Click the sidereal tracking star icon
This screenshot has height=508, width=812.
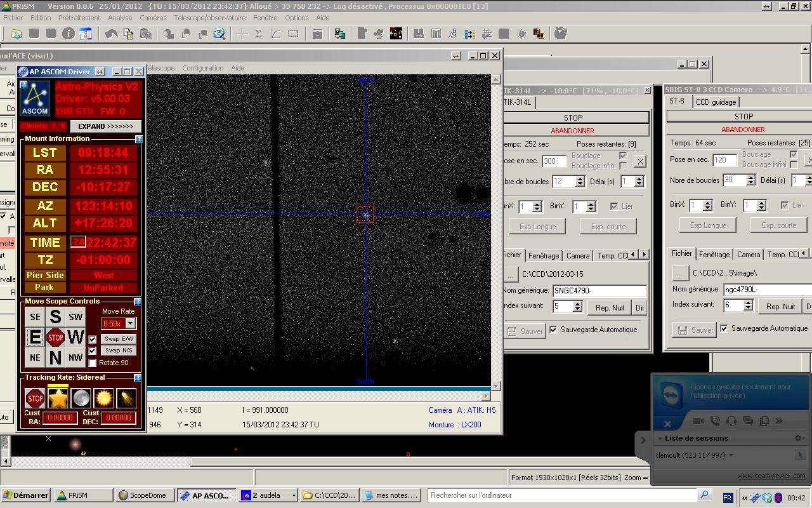point(58,398)
